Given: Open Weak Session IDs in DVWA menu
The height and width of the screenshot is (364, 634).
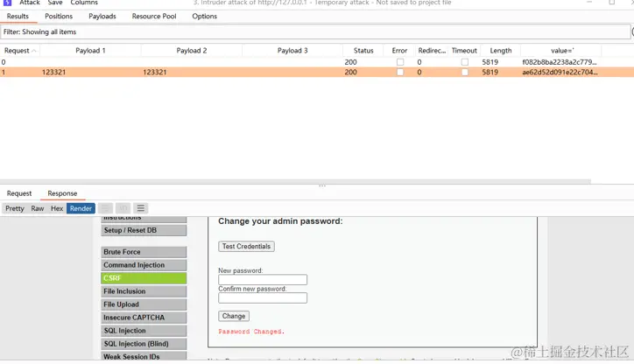Looking at the screenshot, I should click(144, 356).
